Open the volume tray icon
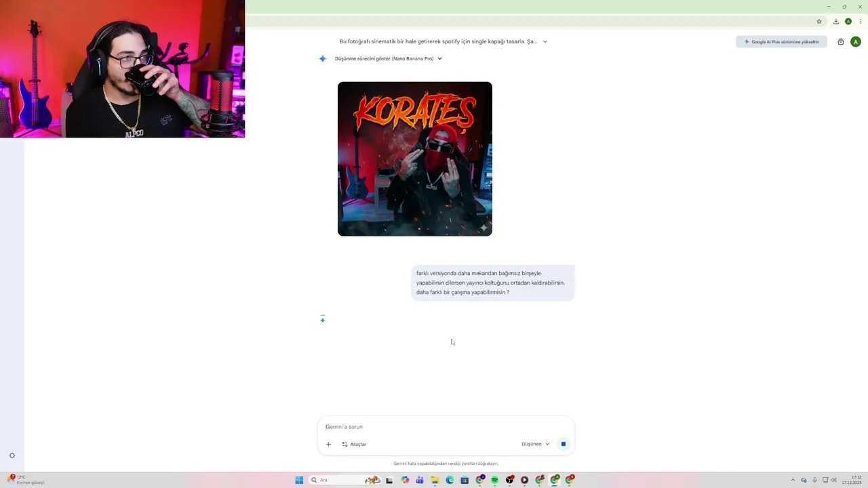Viewport: 868px width, 488px height. pyautogui.click(x=833, y=480)
